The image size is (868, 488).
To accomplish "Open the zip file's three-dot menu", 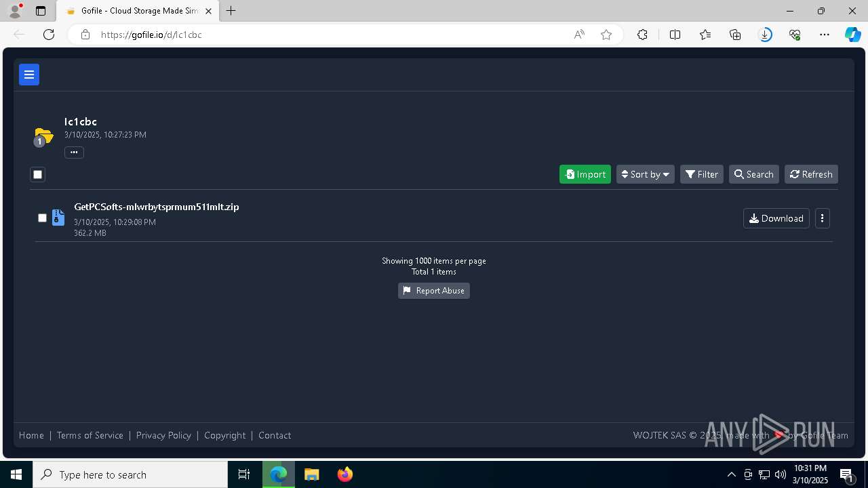I will click(x=823, y=218).
